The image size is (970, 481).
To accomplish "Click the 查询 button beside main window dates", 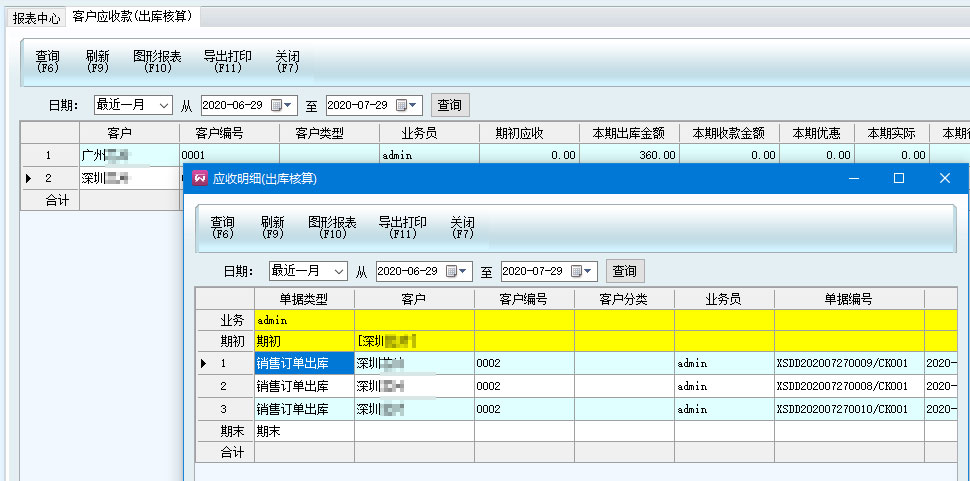I will point(450,105).
